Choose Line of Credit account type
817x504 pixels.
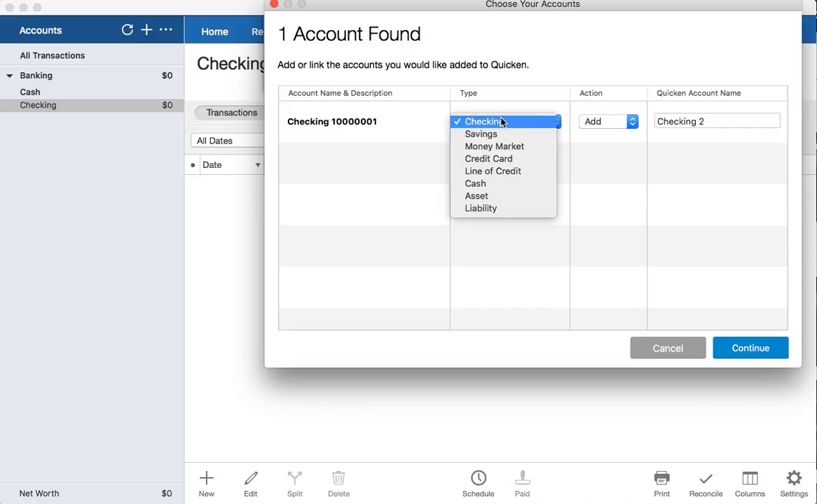503,171
